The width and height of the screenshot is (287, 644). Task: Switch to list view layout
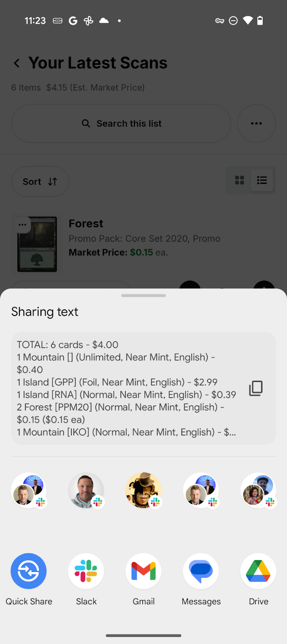pyautogui.click(x=262, y=180)
